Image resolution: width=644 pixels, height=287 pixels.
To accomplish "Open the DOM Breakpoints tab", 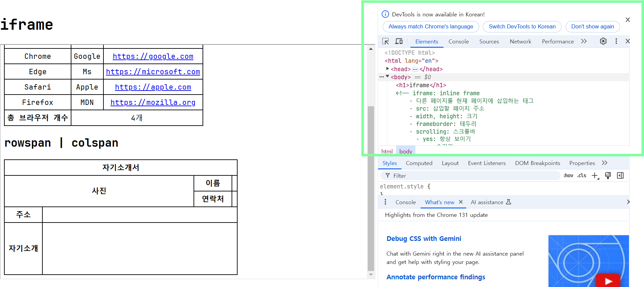I will 538,163.
